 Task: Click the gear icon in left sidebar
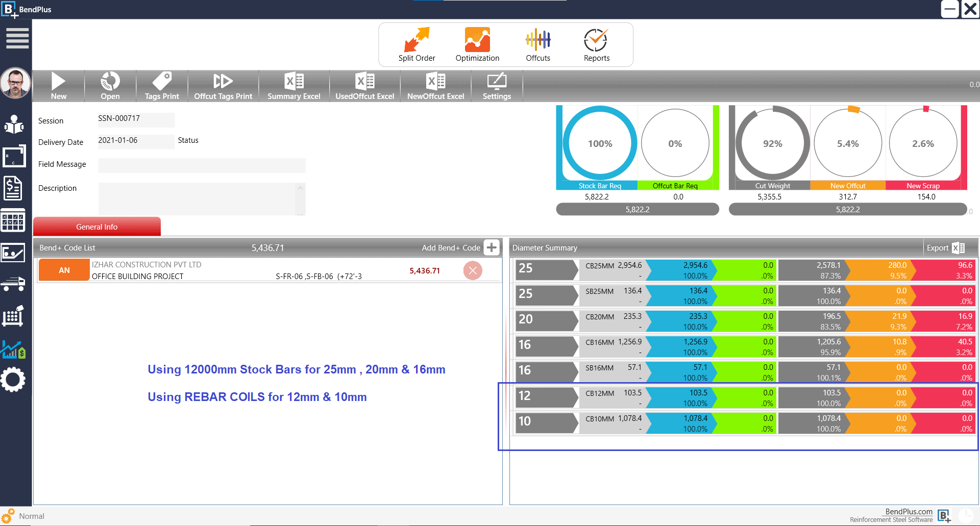click(x=13, y=380)
